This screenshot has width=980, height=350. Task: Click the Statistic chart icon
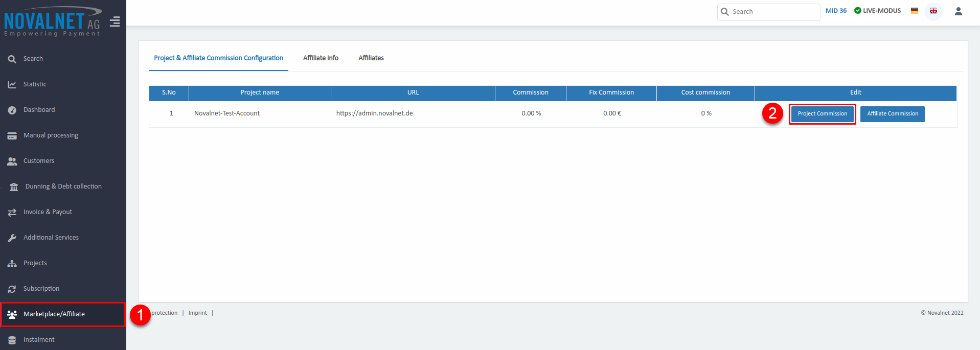click(12, 84)
